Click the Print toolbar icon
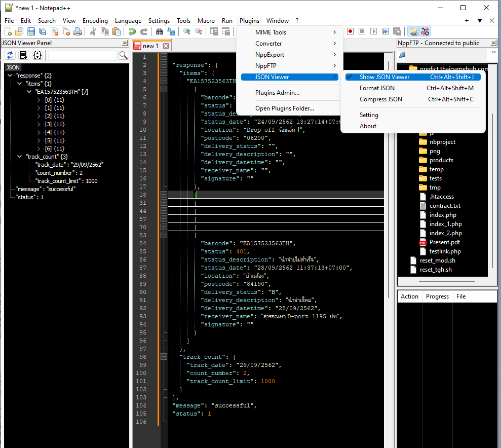Screen dimensions: 501x448 [78, 31]
